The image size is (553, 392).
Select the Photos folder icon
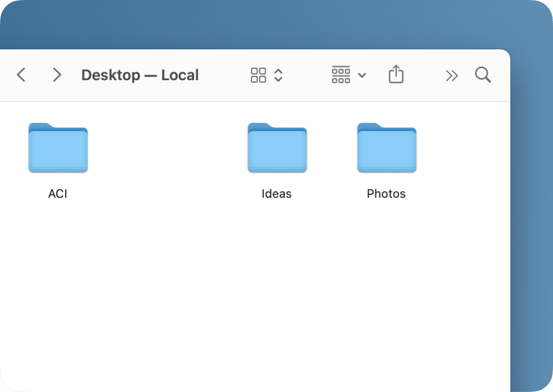pos(387,148)
